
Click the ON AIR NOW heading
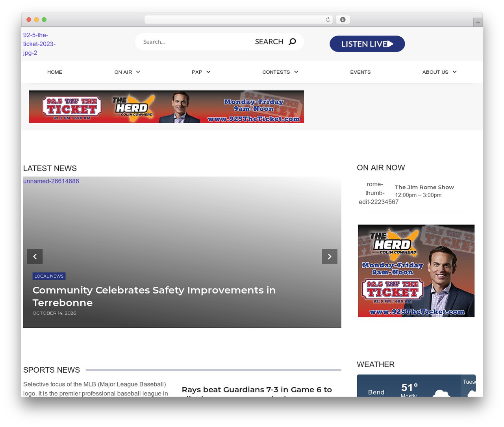tap(381, 167)
